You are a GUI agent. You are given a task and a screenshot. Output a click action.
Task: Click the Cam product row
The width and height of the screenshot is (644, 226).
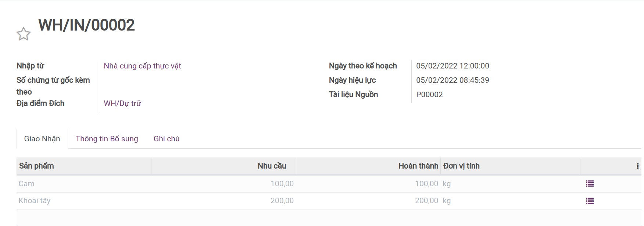click(27, 183)
